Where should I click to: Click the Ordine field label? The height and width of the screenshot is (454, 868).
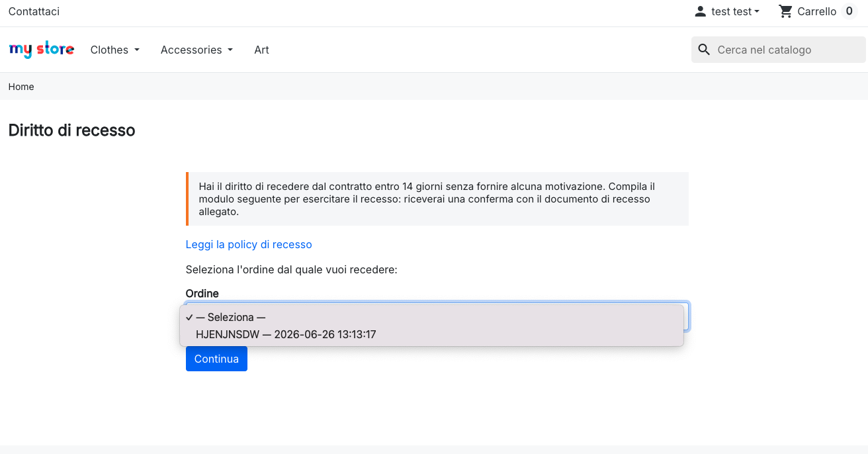[x=202, y=293]
